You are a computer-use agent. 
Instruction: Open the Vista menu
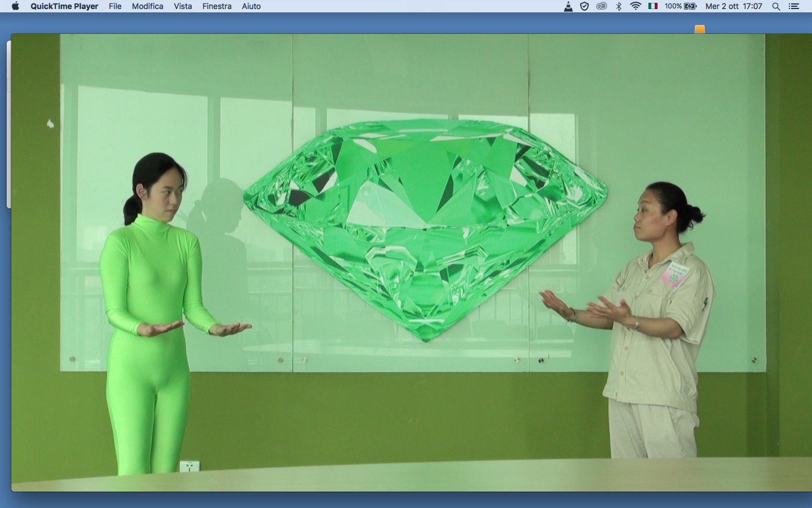coord(183,6)
